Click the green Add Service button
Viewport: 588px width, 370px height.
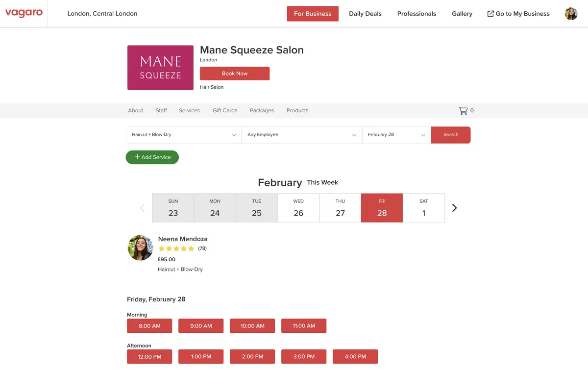tap(152, 157)
